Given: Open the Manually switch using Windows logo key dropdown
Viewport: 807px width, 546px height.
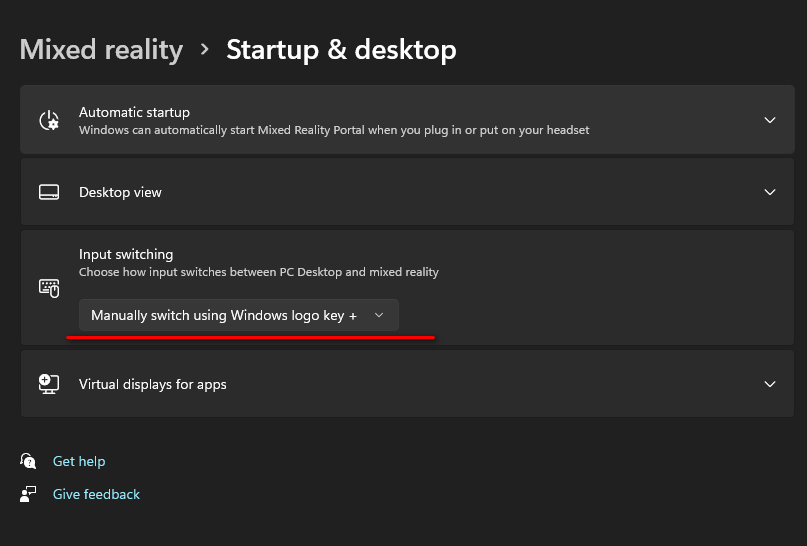Looking at the screenshot, I should coord(239,315).
